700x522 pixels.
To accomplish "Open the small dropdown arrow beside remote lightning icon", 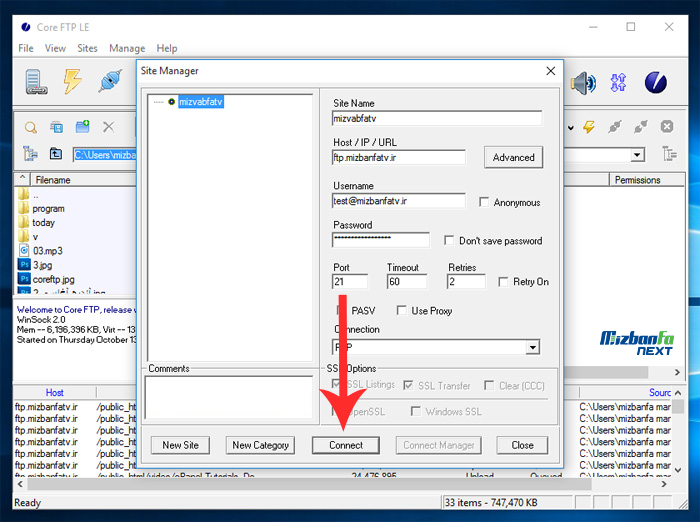I will [571, 128].
